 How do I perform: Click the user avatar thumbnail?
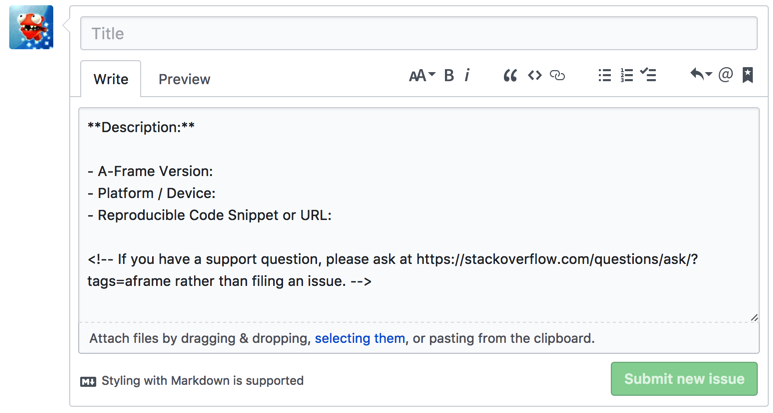pyautogui.click(x=31, y=27)
